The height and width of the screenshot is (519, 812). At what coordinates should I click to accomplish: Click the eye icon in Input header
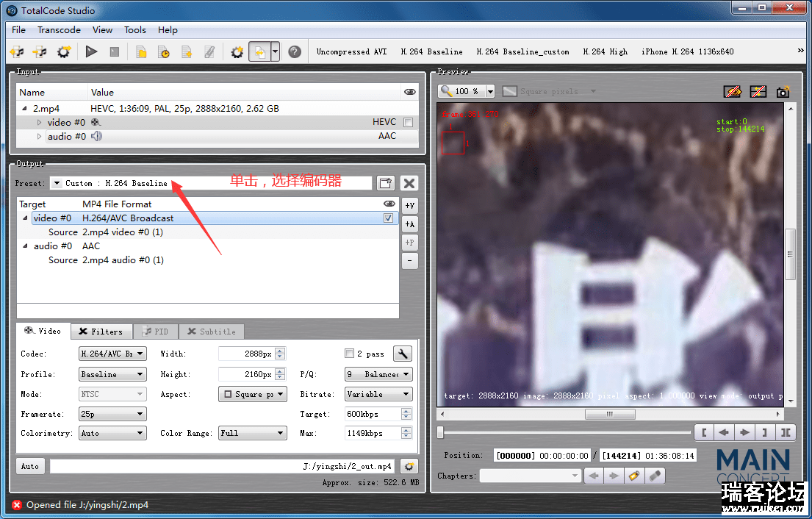[x=409, y=92]
